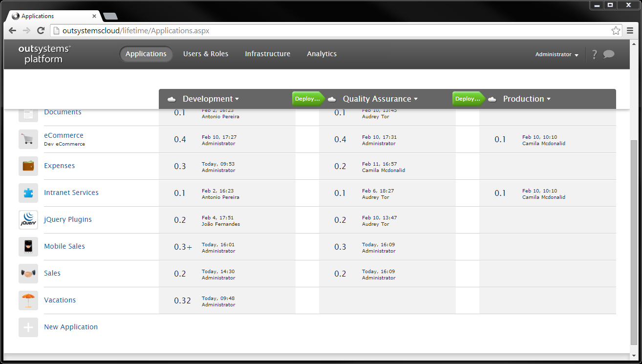Open the Intranet Services application link
This screenshot has height=364, width=642.
(71, 193)
